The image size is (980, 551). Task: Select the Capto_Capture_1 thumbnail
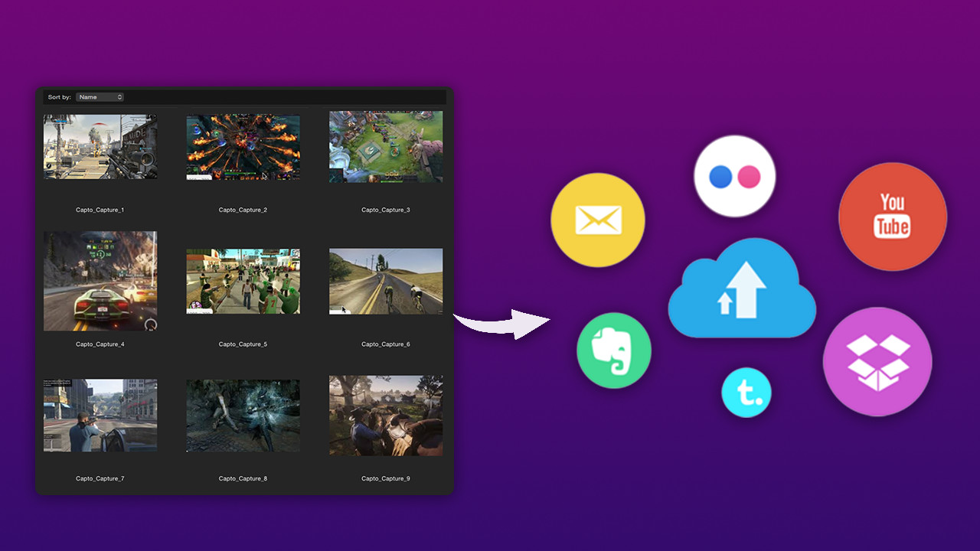click(x=100, y=146)
